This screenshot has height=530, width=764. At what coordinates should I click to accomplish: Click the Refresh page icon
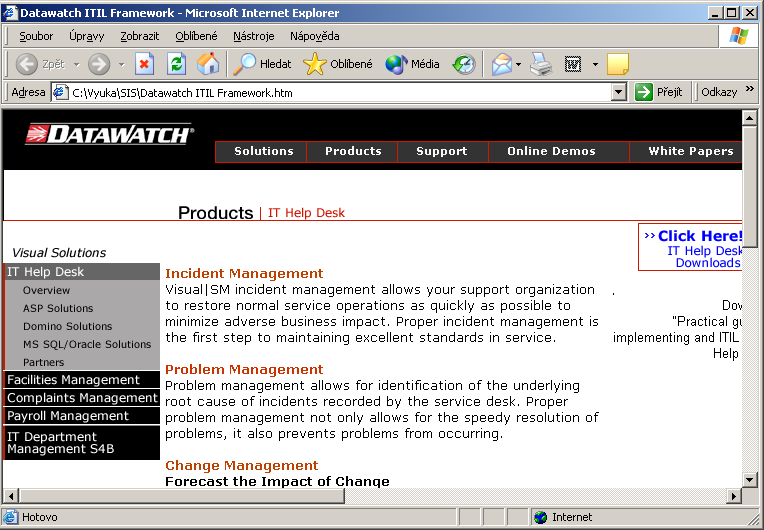point(176,64)
